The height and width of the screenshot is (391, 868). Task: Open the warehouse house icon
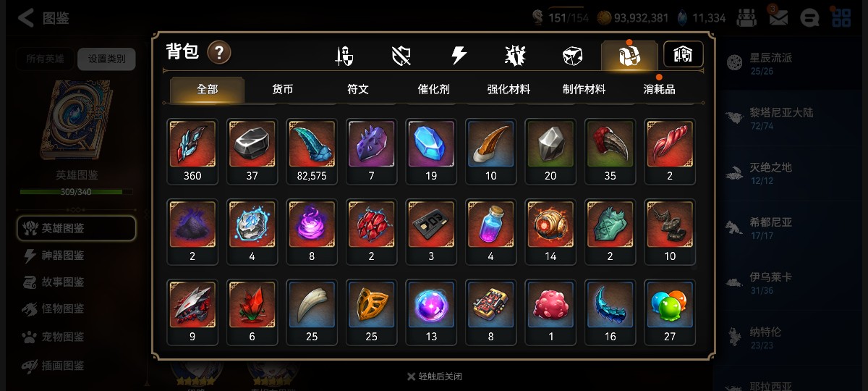(684, 54)
